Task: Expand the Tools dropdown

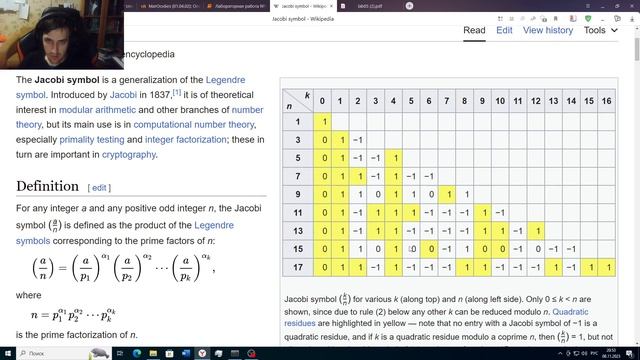Action: point(600,30)
